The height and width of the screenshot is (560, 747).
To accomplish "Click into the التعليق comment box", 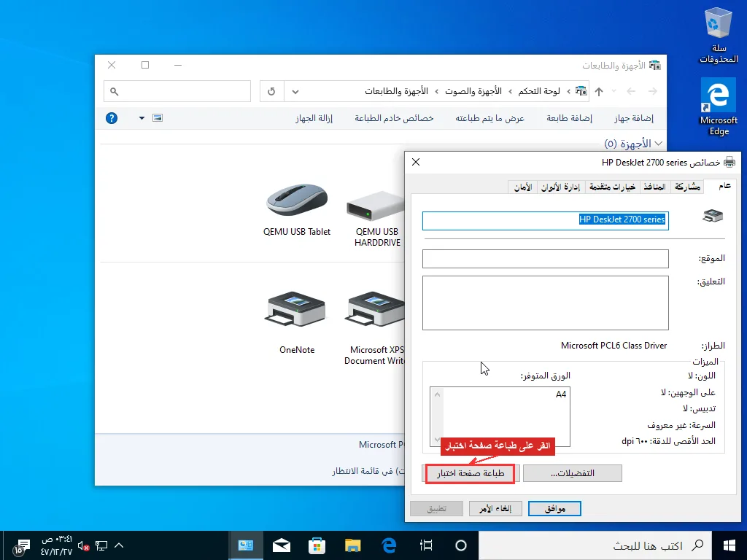I will (x=546, y=303).
